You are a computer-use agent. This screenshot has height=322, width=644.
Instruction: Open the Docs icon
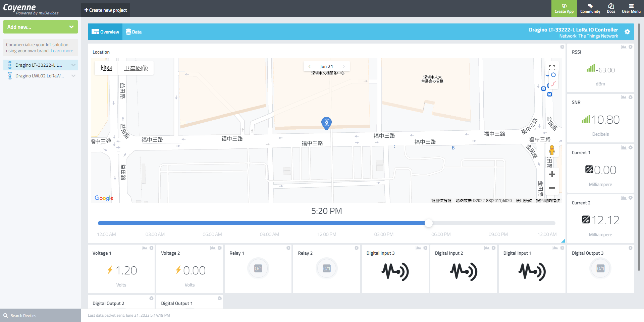pos(611,8)
